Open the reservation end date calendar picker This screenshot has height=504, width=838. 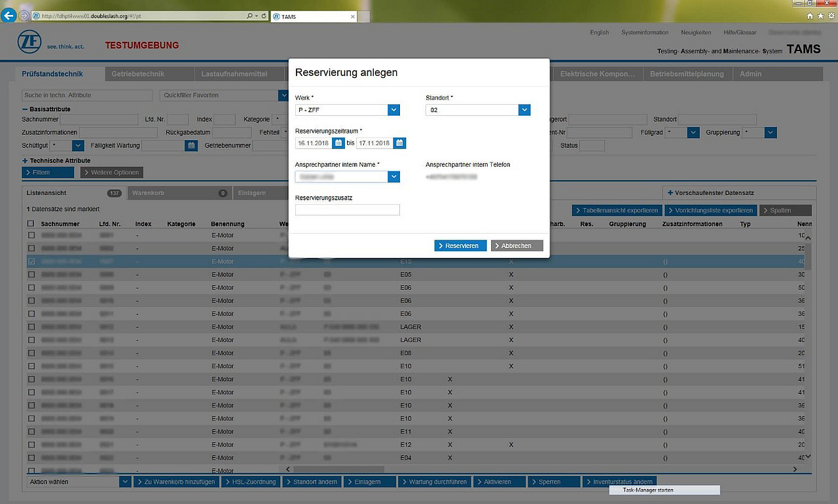coord(399,143)
